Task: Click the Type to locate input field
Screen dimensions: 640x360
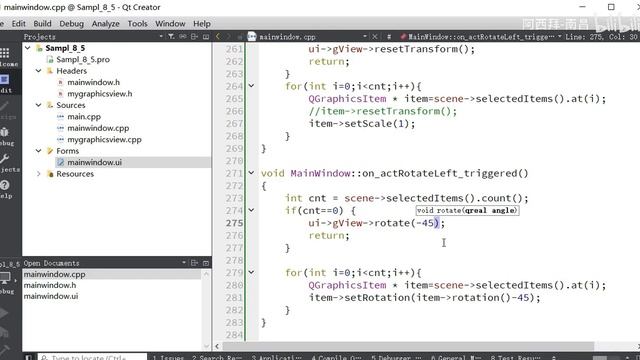Action: pyautogui.click(x=92, y=357)
